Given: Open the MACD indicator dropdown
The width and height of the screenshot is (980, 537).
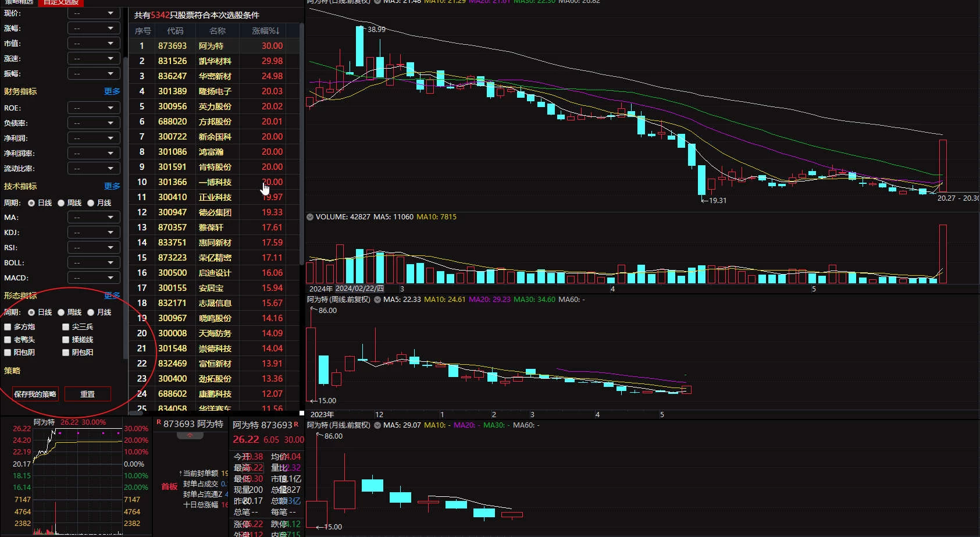Looking at the screenshot, I should 94,278.
